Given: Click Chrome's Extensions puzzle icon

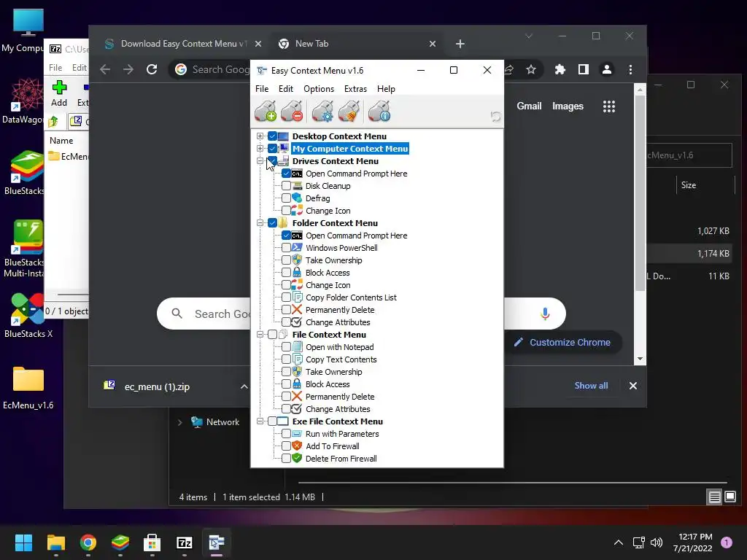Looking at the screenshot, I should pos(560,69).
